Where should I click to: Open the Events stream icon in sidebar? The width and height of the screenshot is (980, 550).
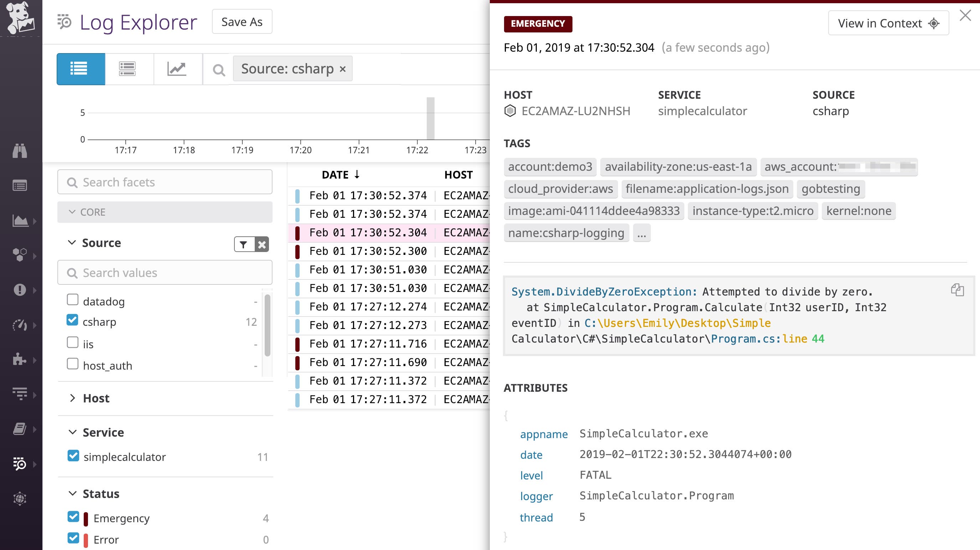click(x=20, y=185)
